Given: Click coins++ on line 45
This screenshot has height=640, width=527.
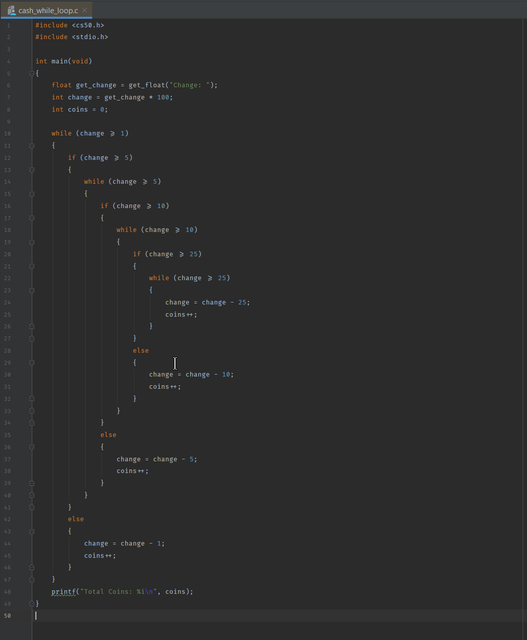Looking at the screenshot, I should [x=100, y=556].
